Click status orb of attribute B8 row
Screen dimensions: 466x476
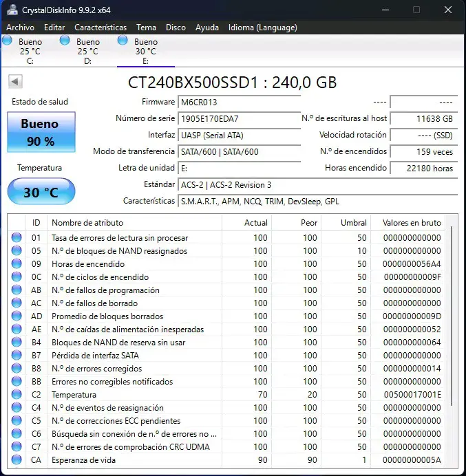(x=17, y=368)
